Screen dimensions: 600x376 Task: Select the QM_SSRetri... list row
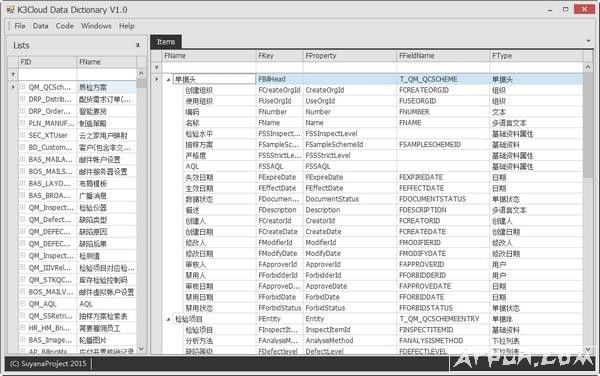coord(77,316)
